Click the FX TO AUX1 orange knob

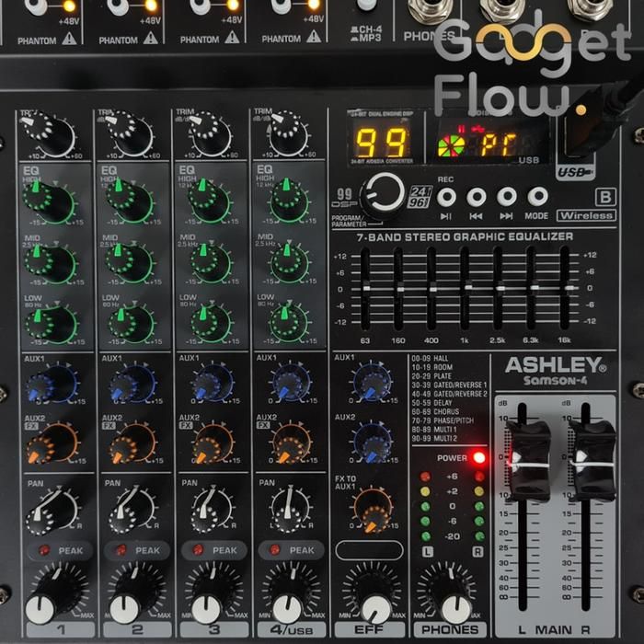(372, 508)
